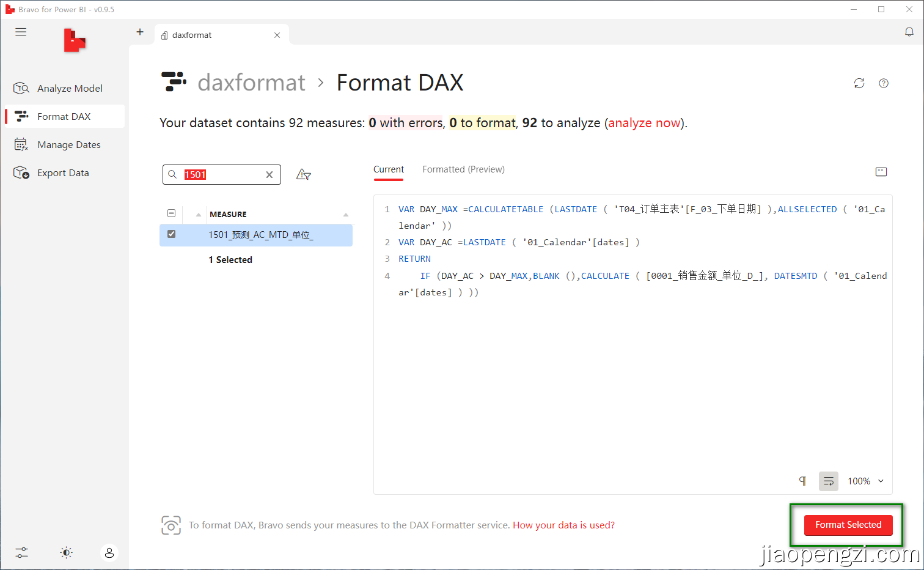Image resolution: width=924 pixels, height=570 pixels.
Task: Click the magnifier search icon
Action: pyautogui.click(x=172, y=175)
